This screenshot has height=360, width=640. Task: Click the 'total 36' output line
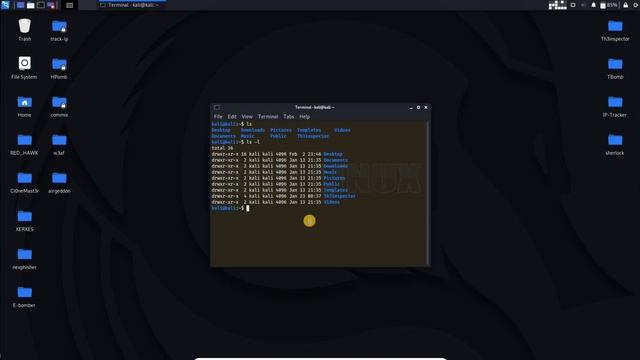tap(222, 148)
